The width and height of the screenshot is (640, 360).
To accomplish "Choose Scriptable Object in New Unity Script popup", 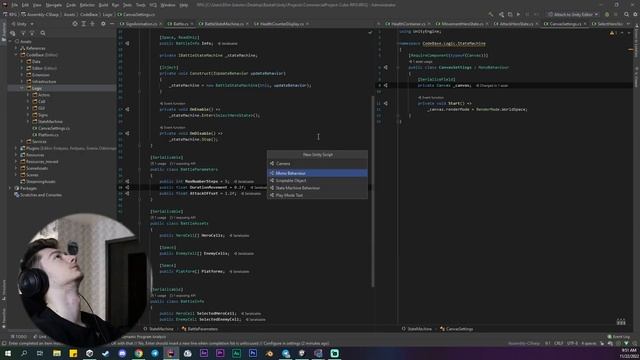I will tap(317, 180).
